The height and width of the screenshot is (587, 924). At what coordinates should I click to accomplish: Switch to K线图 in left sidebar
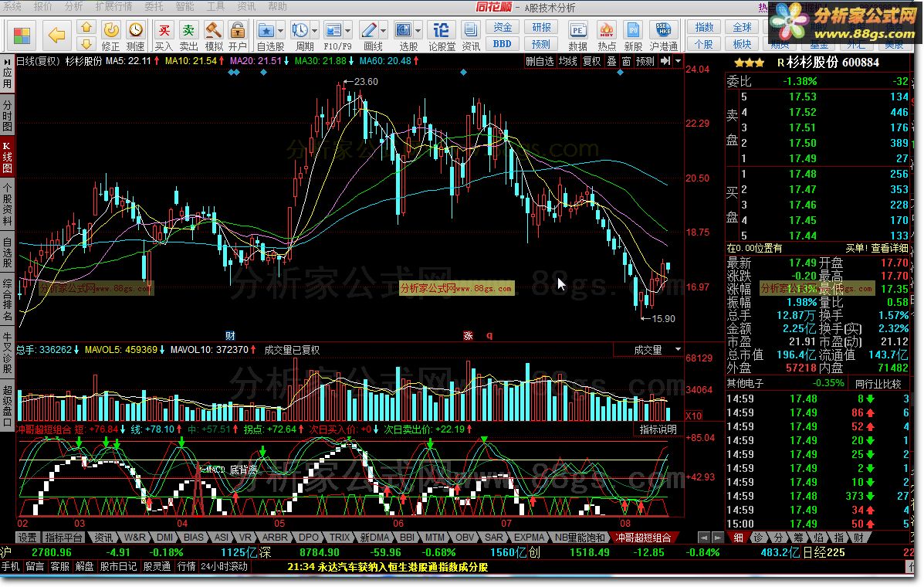7,156
